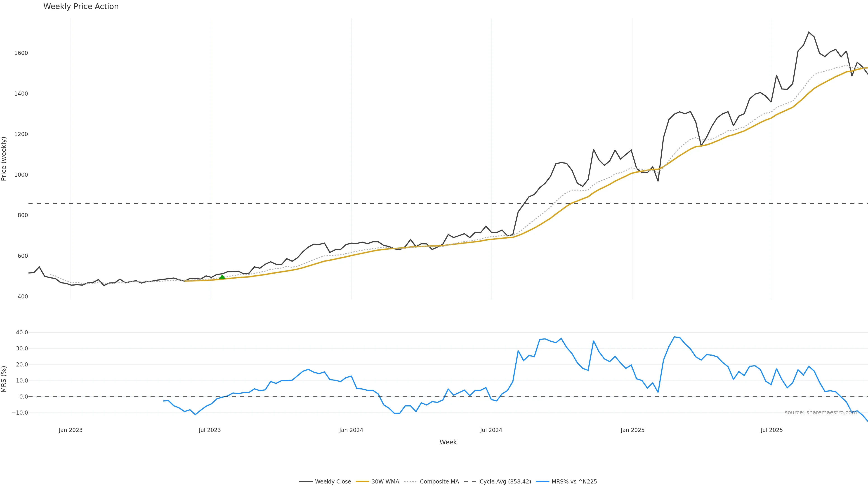868x488 pixels.
Task: Open the source: sharemaestro.com link
Action: coord(821,413)
